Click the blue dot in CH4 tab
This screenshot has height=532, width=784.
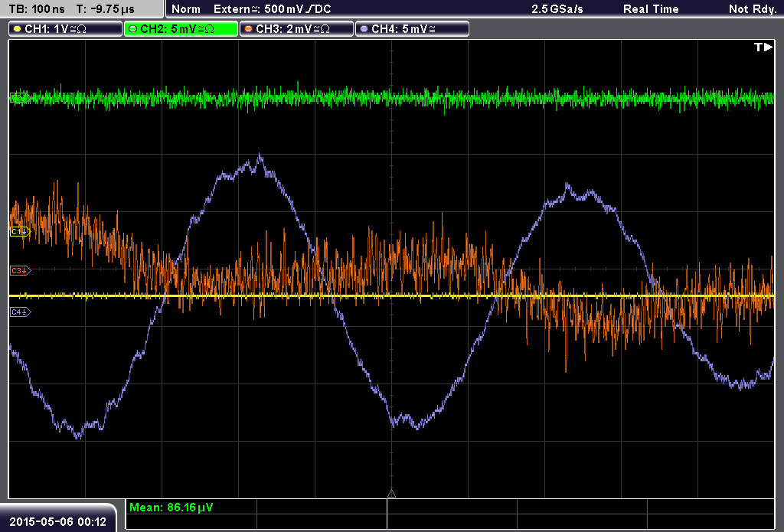click(x=364, y=29)
